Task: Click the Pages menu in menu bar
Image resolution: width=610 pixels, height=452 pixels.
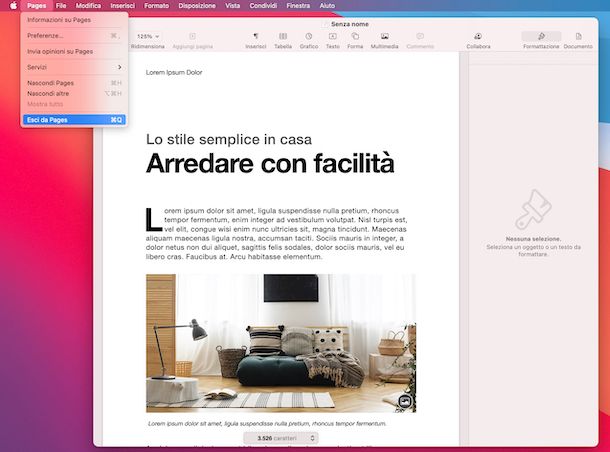Action: click(37, 5)
